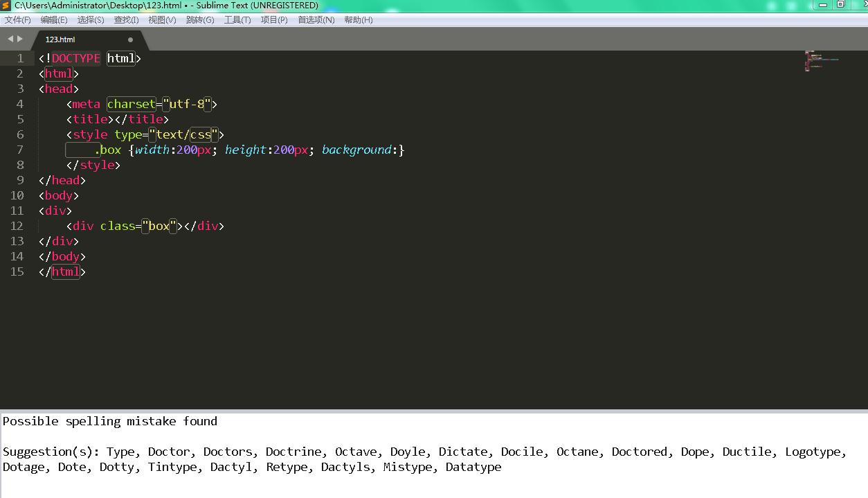Click "Possible spelling mistake found" message

110,421
